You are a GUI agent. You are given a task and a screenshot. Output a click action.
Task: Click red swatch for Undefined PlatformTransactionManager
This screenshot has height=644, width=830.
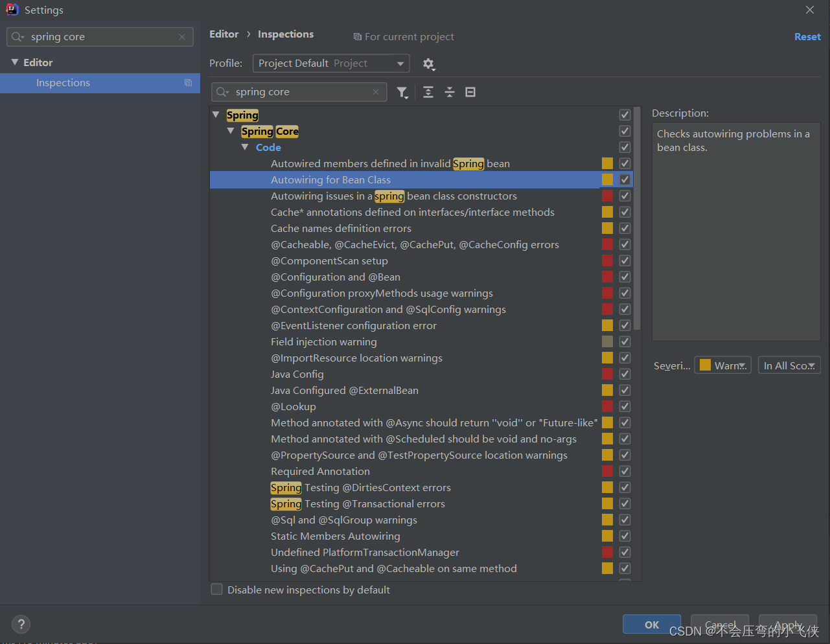[607, 552]
